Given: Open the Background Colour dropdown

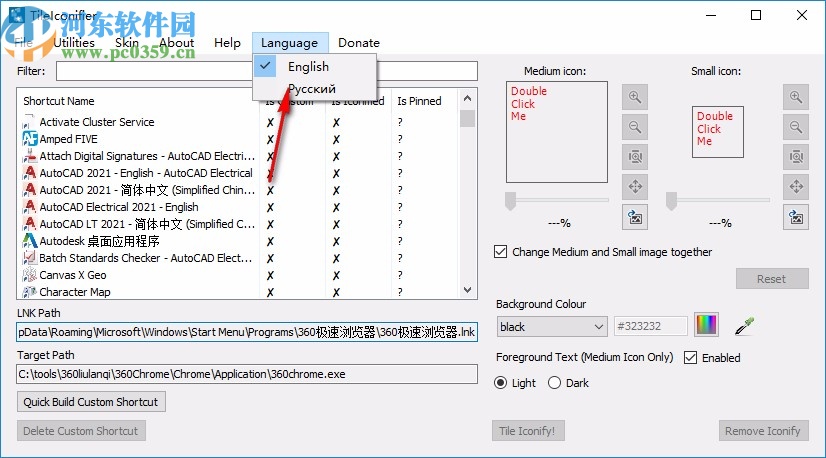Looking at the screenshot, I should 552,327.
